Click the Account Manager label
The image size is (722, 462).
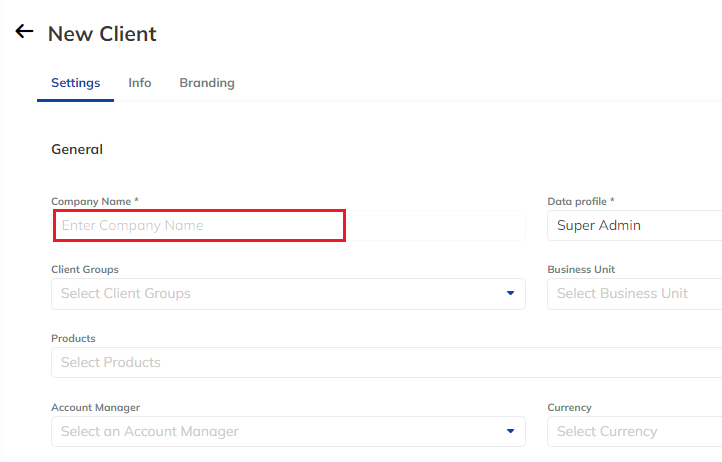pyautogui.click(x=95, y=408)
